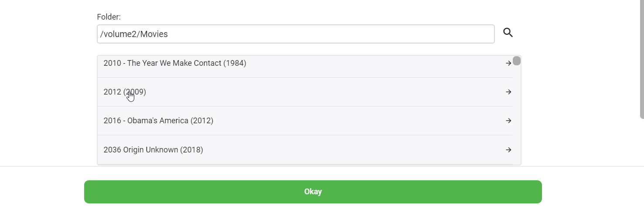Click the /volume2/Movies path text
The height and width of the screenshot is (206, 644).
(134, 34)
